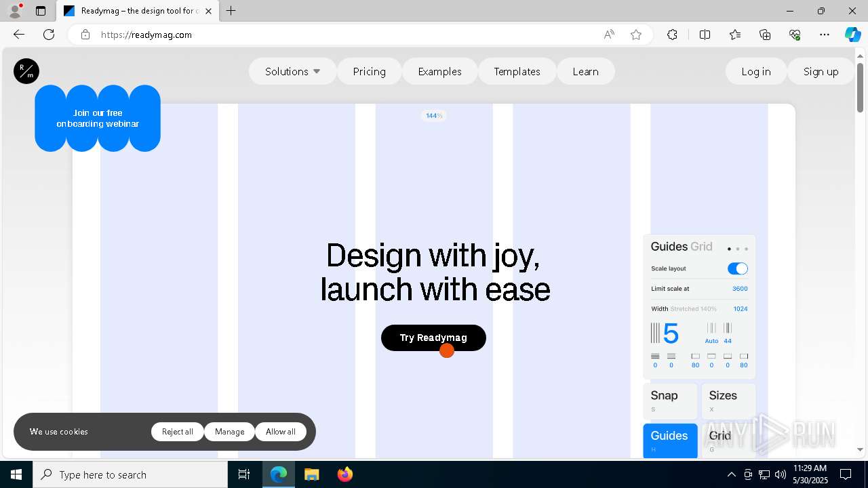This screenshot has height=488, width=868.
Task: Click the scrollbar down arrow
Action: [x=860, y=449]
